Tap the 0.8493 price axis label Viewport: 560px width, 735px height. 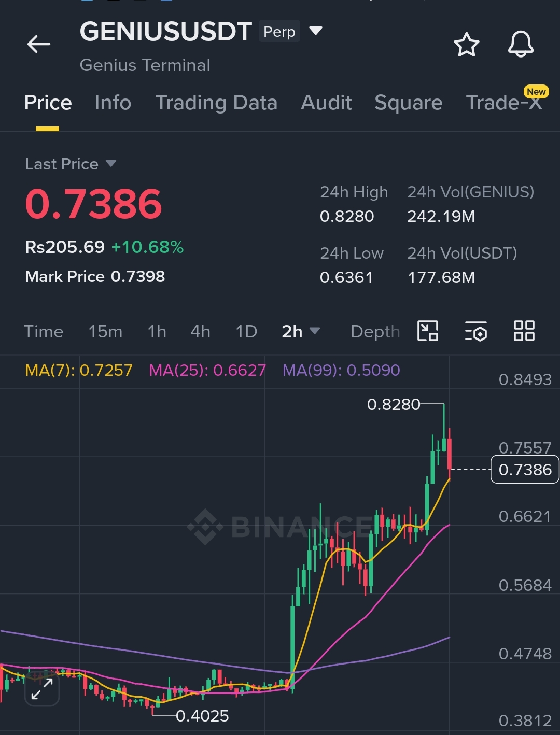tap(525, 379)
